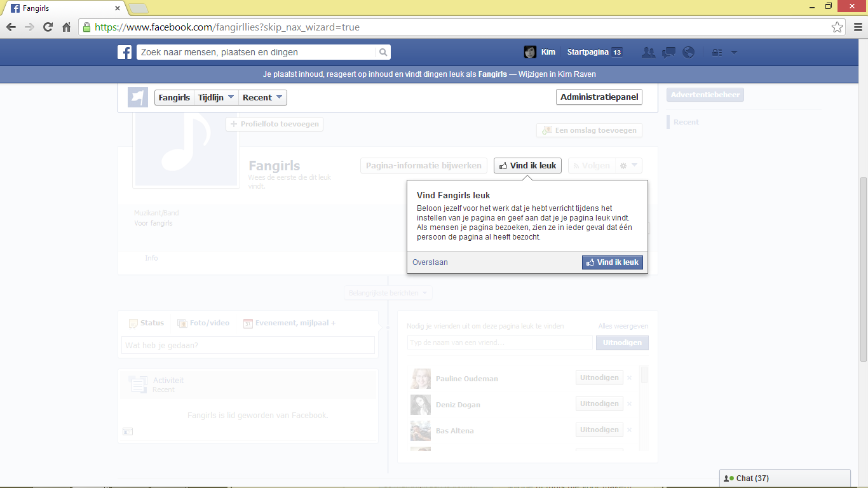The image size is (868, 488).
Task: Click the Facebook search input field
Action: click(256, 52)
